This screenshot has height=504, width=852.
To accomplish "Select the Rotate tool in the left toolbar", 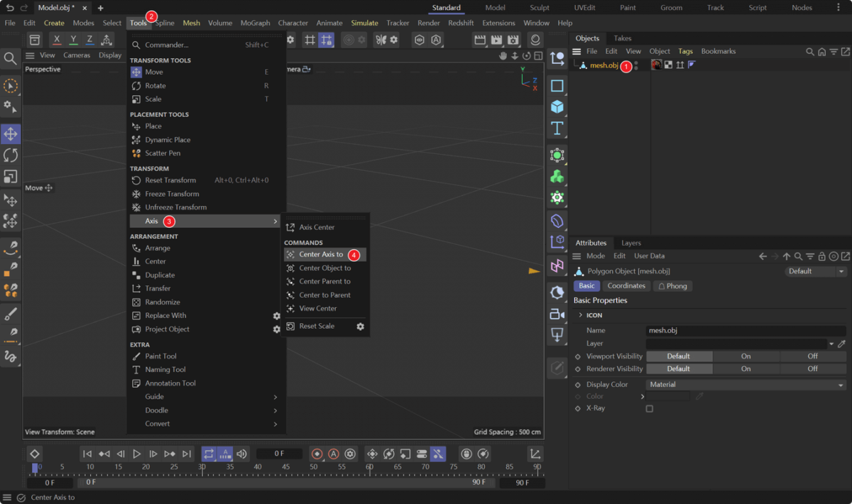I will pyautogui.click(x=11, y=155).
